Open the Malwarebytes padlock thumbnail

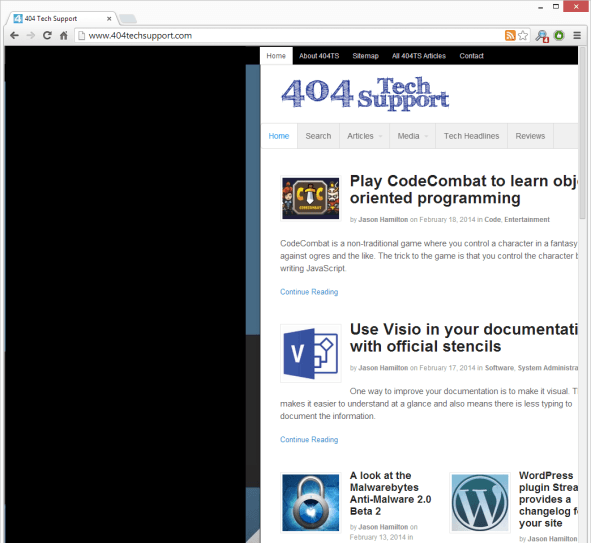(x=311, y=503)
